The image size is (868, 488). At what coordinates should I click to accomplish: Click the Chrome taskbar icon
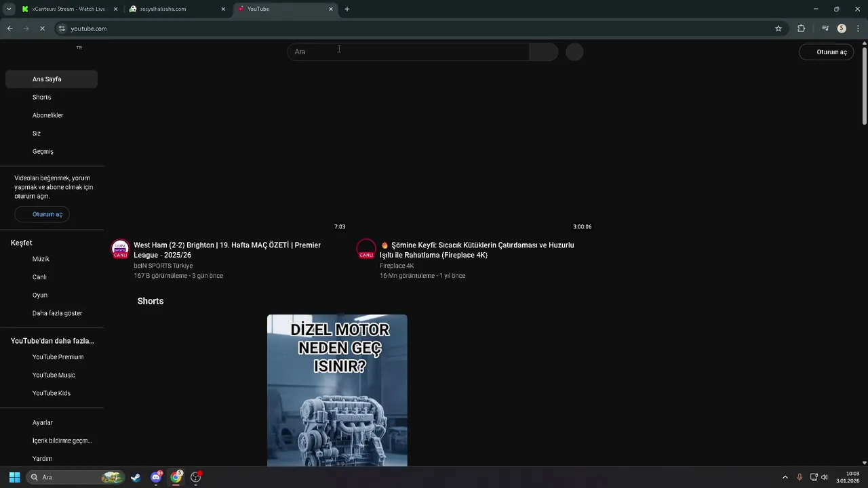coord(176,477)
